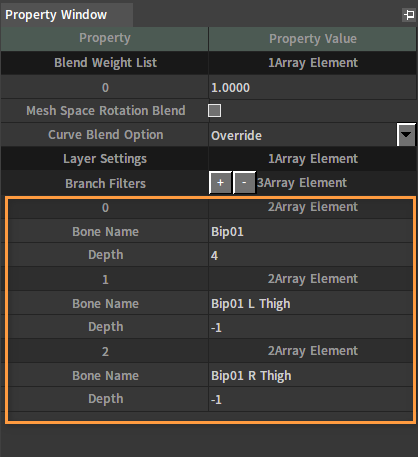The image size is (418, 457).
Task: Edit the depth value 4
Action: 311,255
